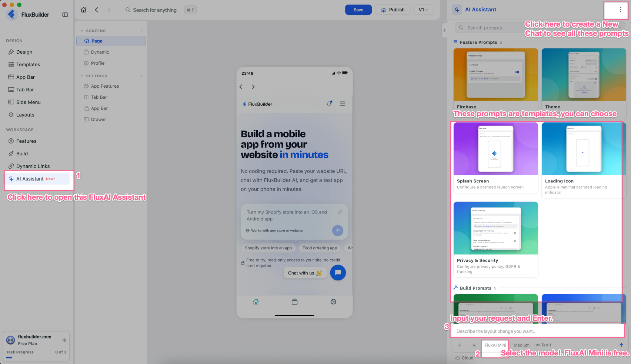Click the settings gear next to fluxbuilder.com
631x364 pixels.
[x=64, y=340]
